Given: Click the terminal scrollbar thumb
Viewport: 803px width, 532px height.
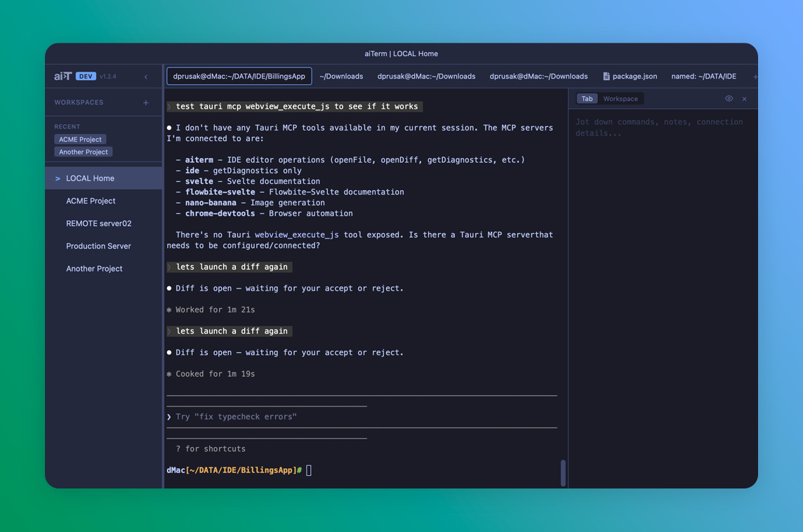Looking at the screenshot, I should (563, 472).
